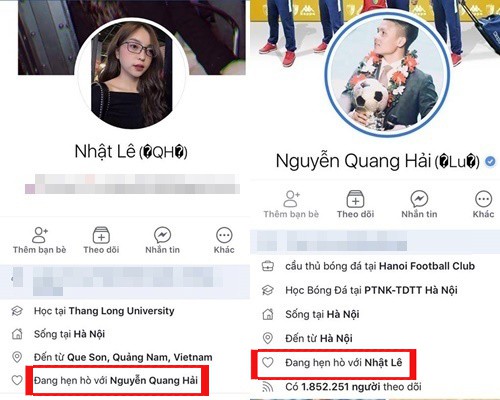500x400 pixels.
Task: Open the Thang Long University link
Action: [122, 311]
